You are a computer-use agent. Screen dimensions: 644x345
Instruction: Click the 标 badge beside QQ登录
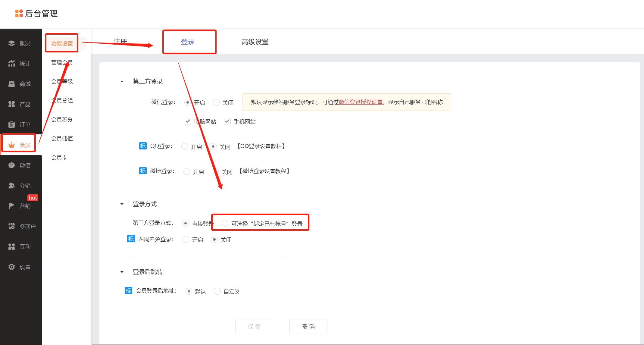coord(143,146)
